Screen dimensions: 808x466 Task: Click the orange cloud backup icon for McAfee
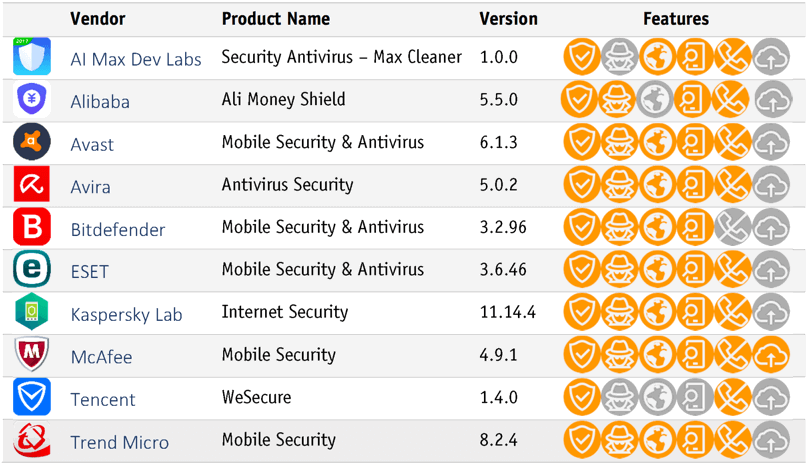(771, 355)
